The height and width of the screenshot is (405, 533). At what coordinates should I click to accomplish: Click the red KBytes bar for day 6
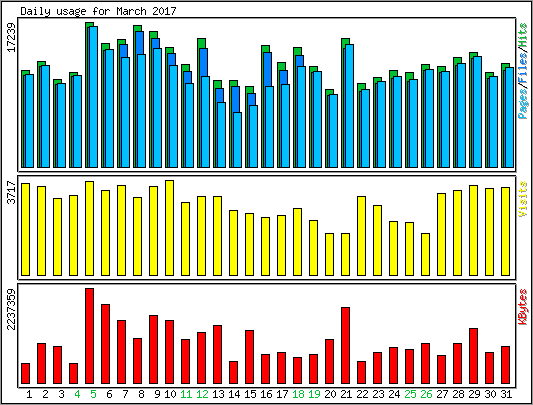(105, 344)
